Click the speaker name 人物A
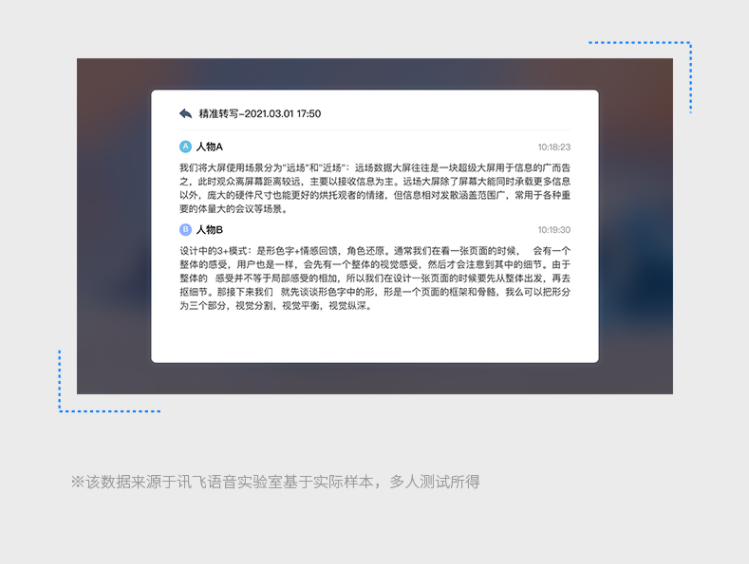The image size is (749, 564). [x=209, y=147]
